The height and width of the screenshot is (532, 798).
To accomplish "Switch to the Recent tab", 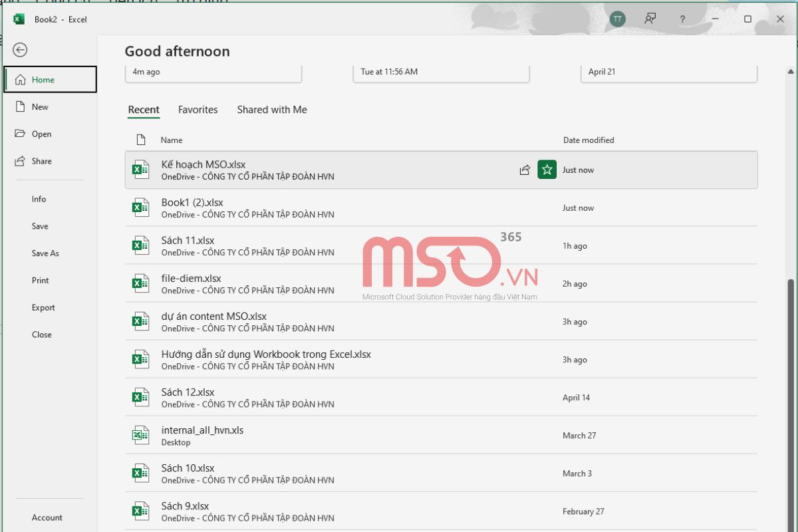I will pyautogui.click(x=144, y=110).
